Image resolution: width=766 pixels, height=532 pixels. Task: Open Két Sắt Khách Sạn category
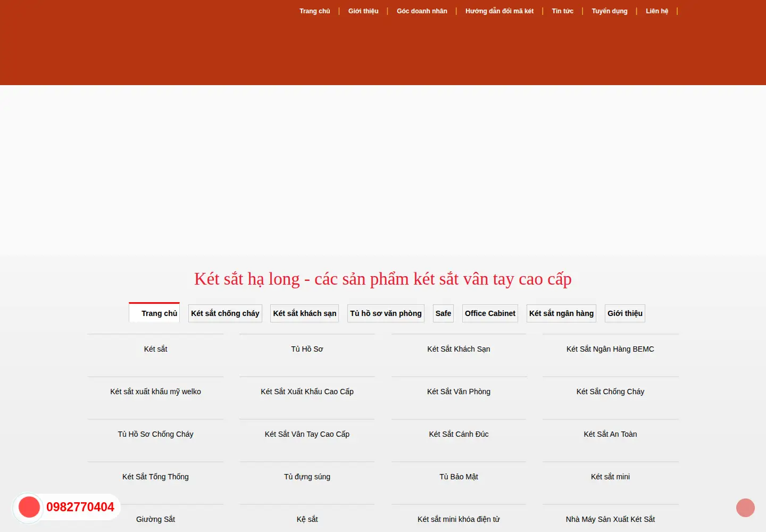point(459,349)
